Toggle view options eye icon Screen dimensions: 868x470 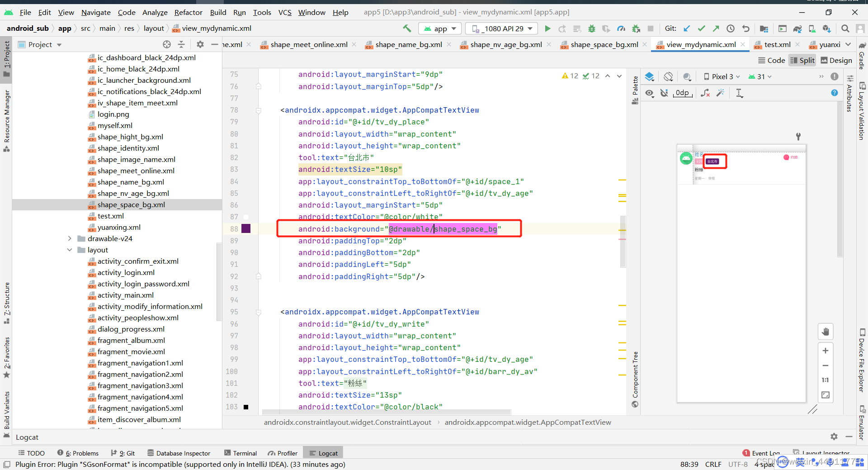click(650, 93)
